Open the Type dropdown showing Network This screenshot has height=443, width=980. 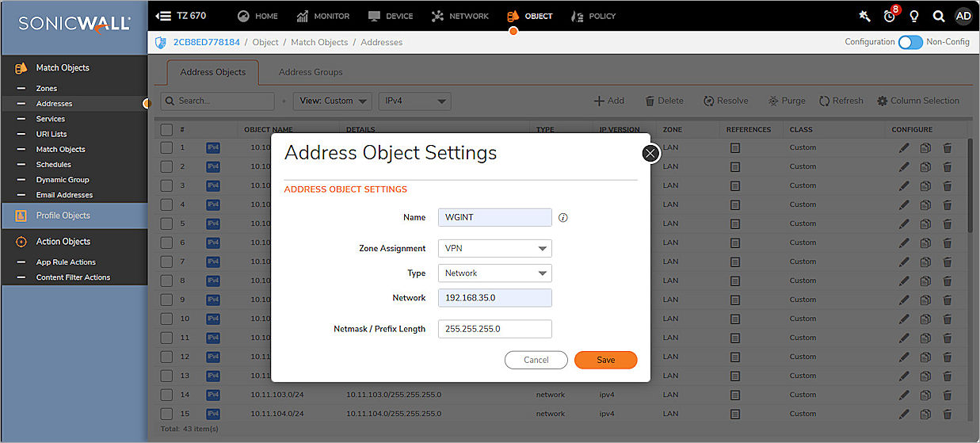[494, 273]
